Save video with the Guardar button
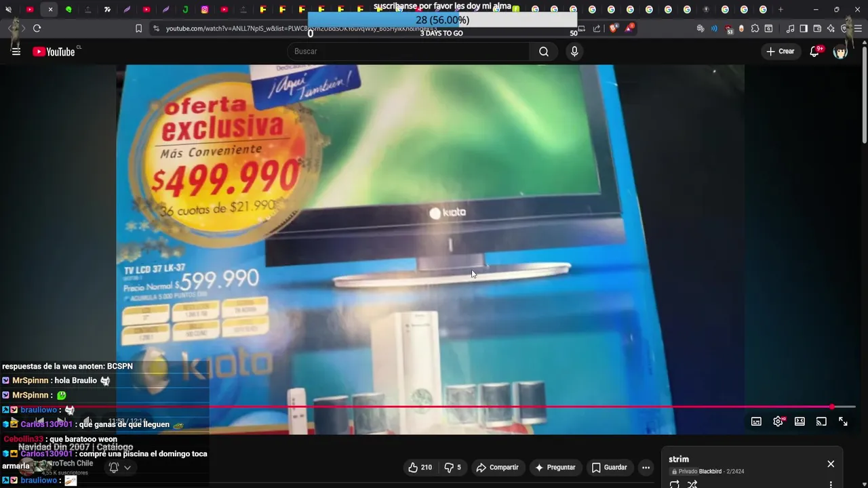 609,467
